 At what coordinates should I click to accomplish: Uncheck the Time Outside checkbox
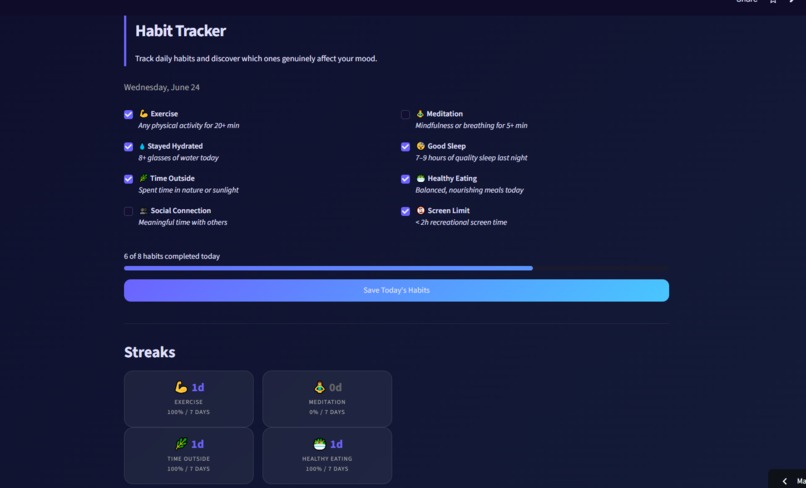tap(129, 179)
